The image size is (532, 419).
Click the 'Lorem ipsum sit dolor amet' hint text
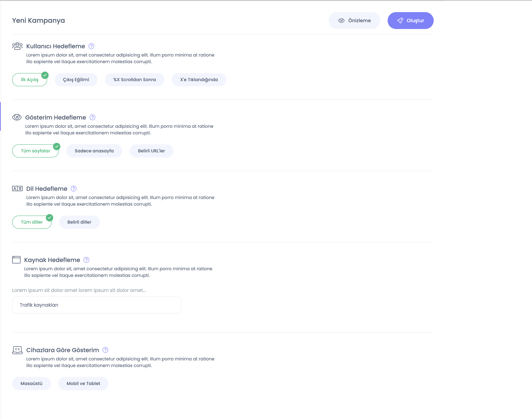79,290
